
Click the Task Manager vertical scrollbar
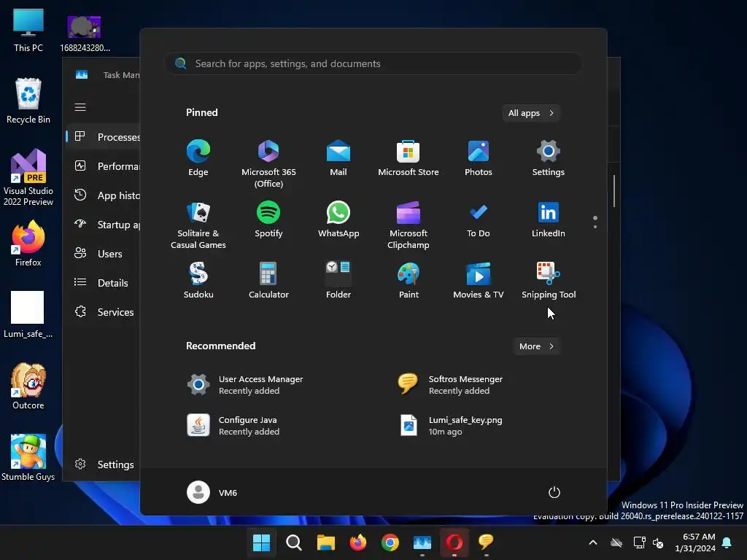pyautogui.click(x=614, y=192)
